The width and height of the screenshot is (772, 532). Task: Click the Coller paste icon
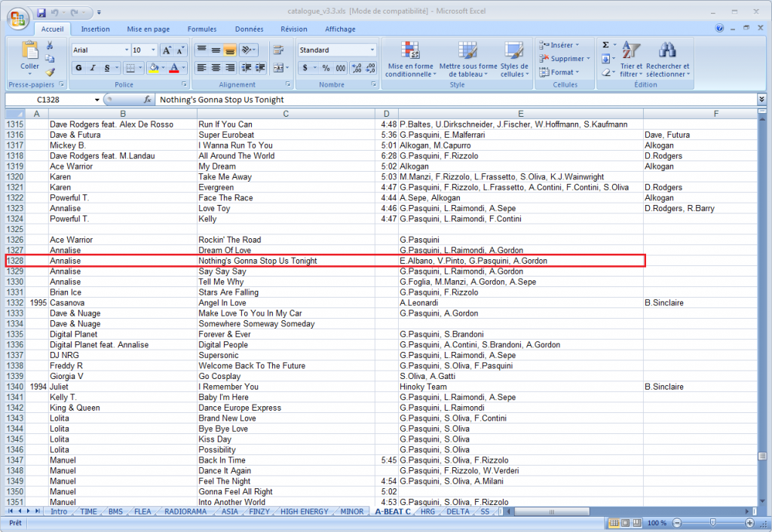click(x=29, y=50)
